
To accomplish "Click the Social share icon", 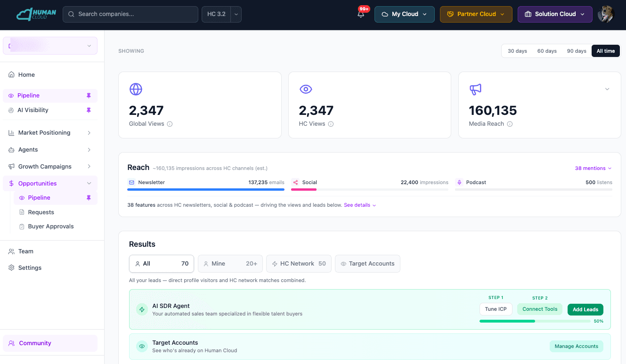I will (x=295, y=182).
